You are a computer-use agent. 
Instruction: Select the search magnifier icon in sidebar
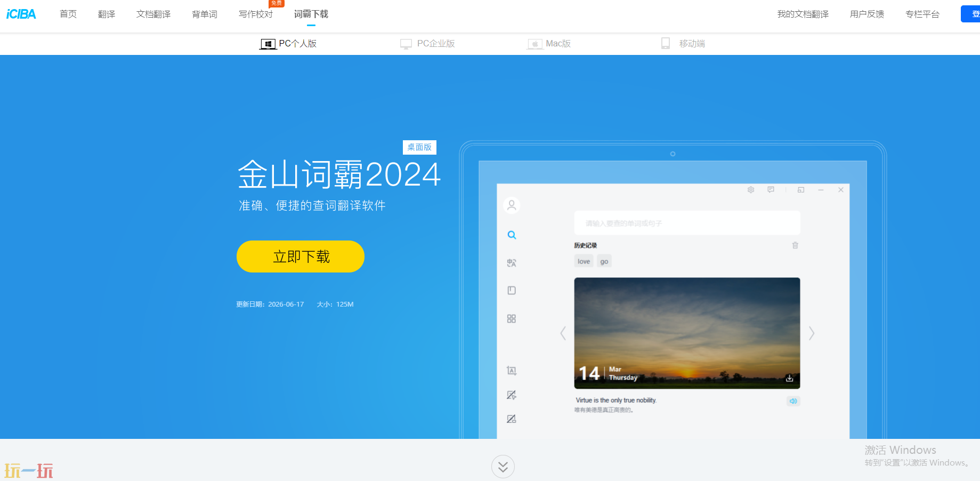512,235
